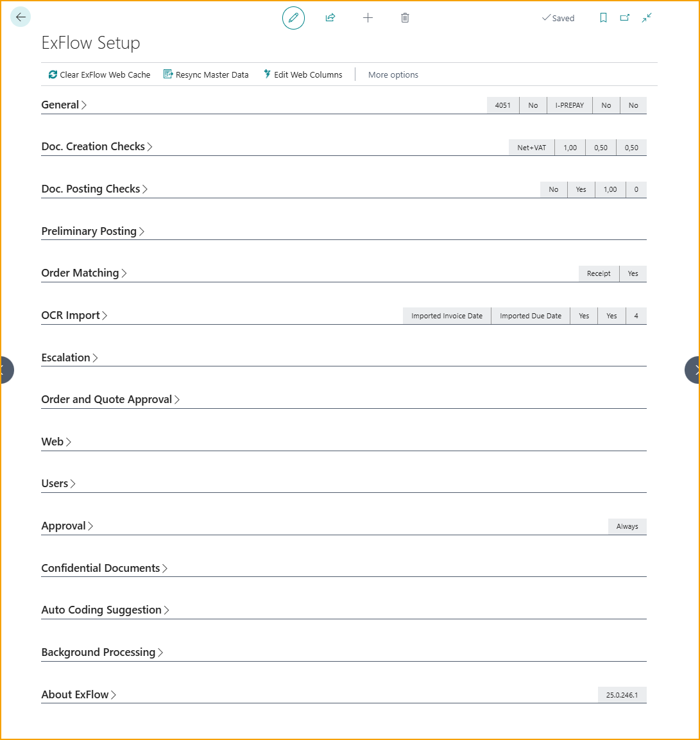Expand the Order Matching section

[84, 273]
